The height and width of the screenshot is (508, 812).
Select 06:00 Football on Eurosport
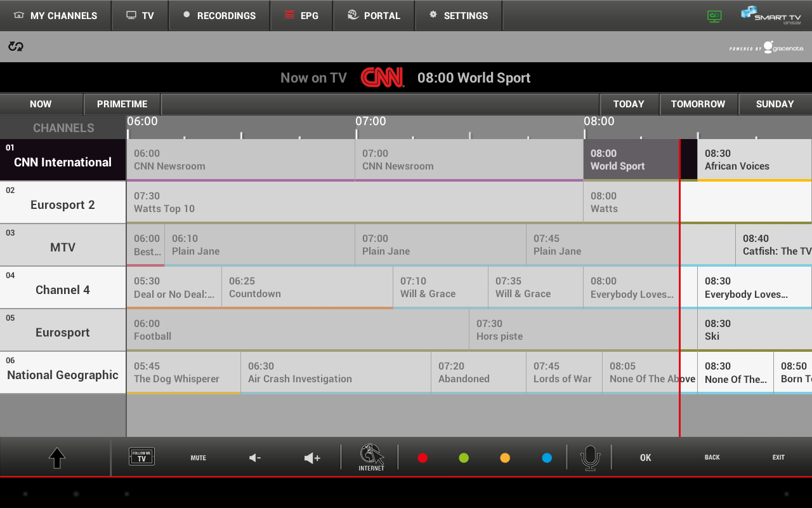[298, 330]
